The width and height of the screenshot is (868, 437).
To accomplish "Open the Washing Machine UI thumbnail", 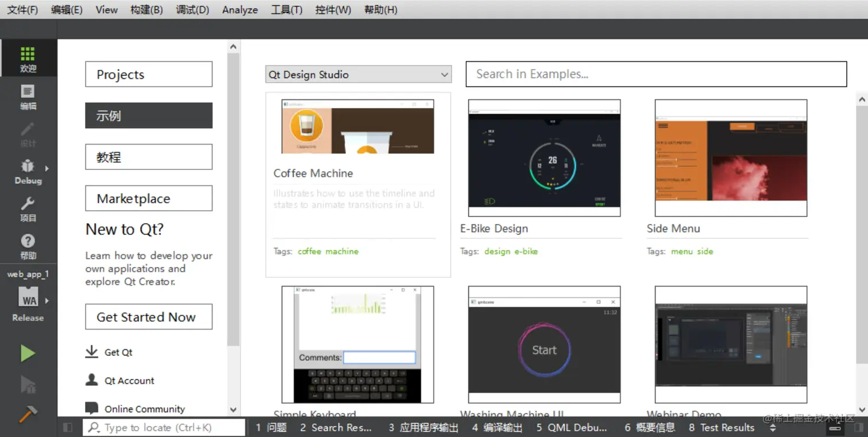I will click(x=544, y=345).
